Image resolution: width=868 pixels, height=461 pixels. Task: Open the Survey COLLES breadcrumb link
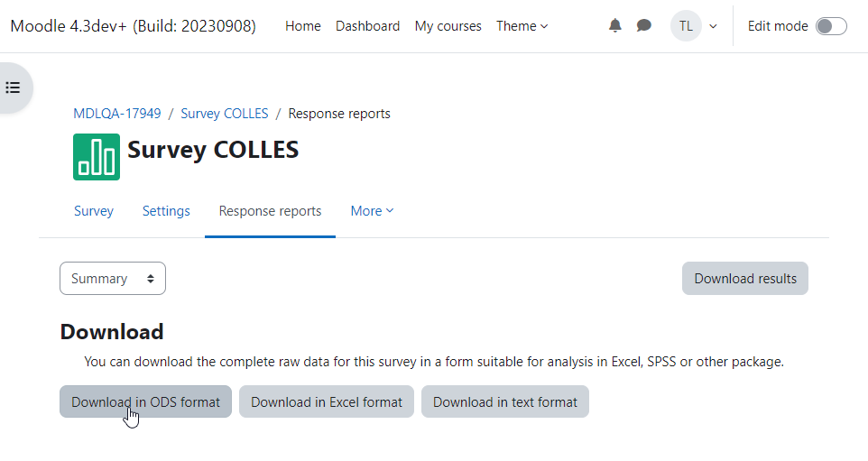tap(224, 114)
